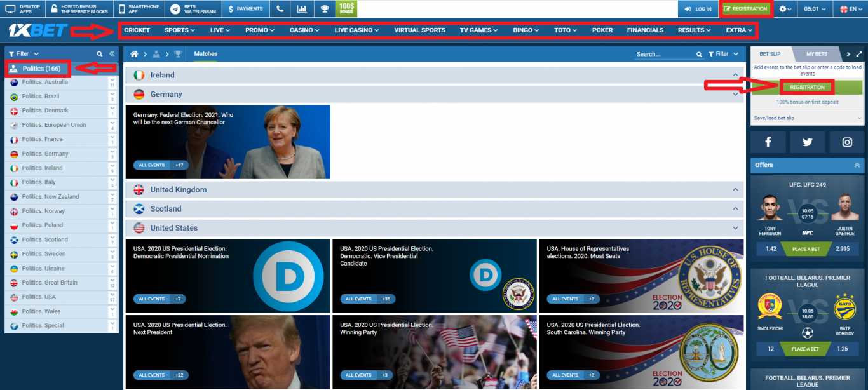This screenshot has width=868, height=390.
Task: Click the trophy icon in top bar
Action: 324,9
